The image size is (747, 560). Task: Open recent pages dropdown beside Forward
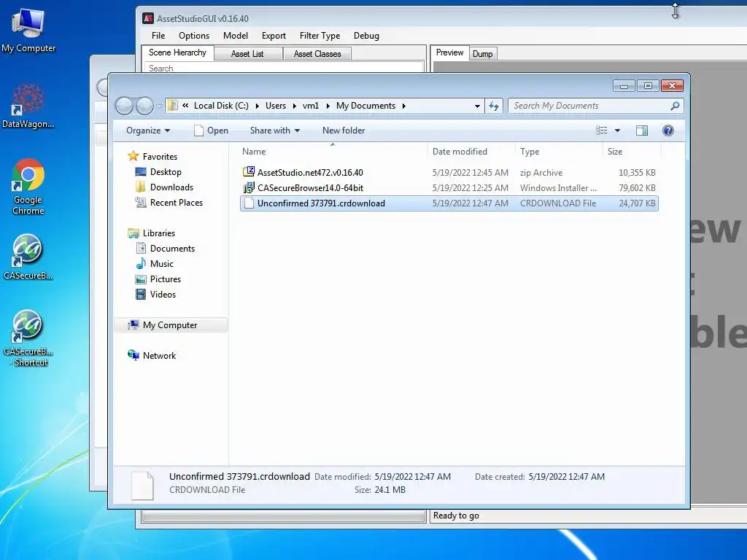pos(159,106)
